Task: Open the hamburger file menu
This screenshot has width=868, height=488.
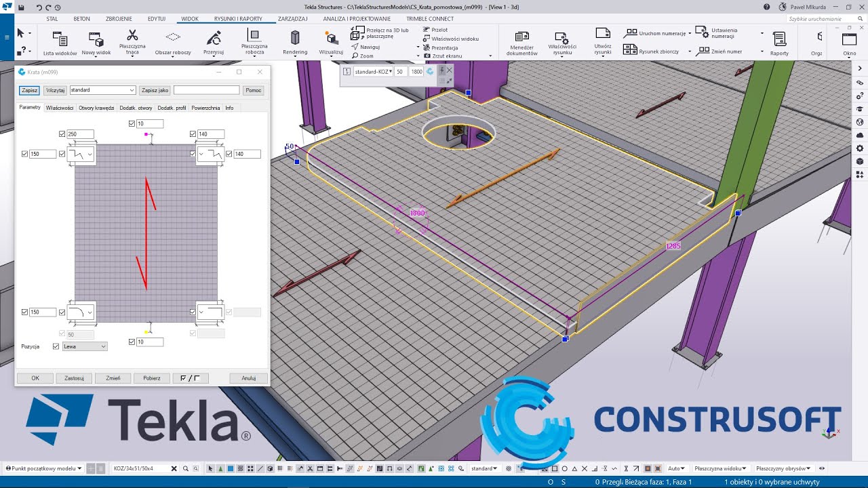Action: 7,37
